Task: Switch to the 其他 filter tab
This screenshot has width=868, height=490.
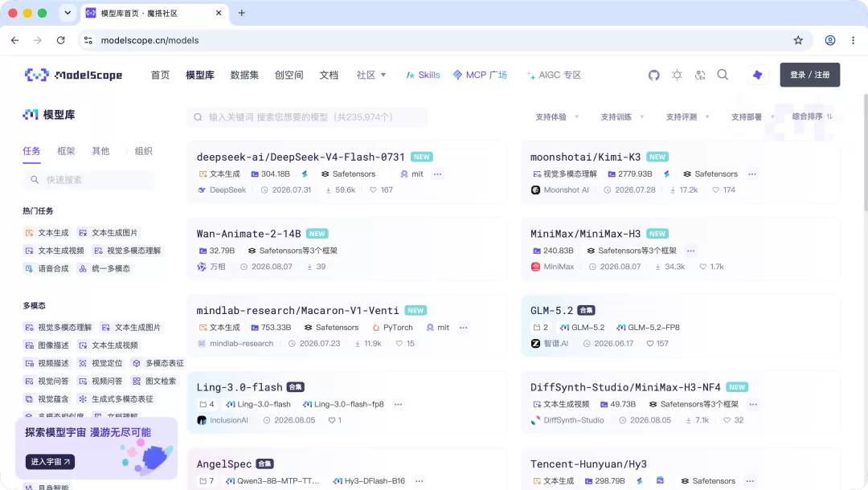Action: click(100, 151)
